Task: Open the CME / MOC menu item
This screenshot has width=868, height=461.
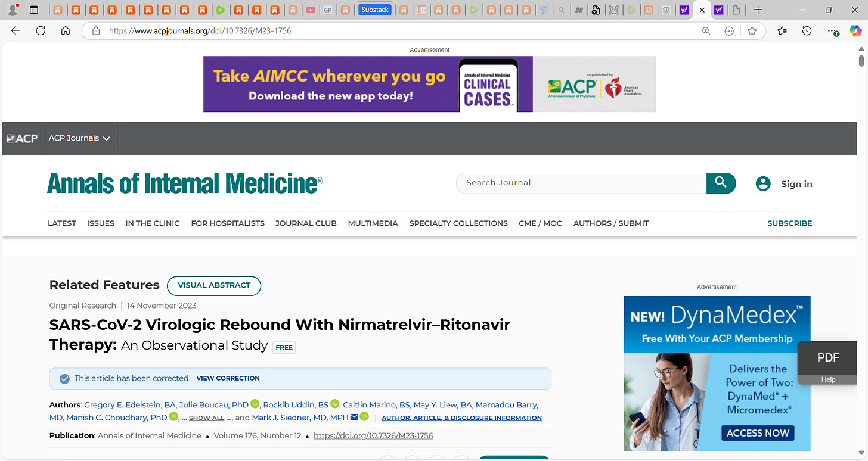Action: [540, 223]
